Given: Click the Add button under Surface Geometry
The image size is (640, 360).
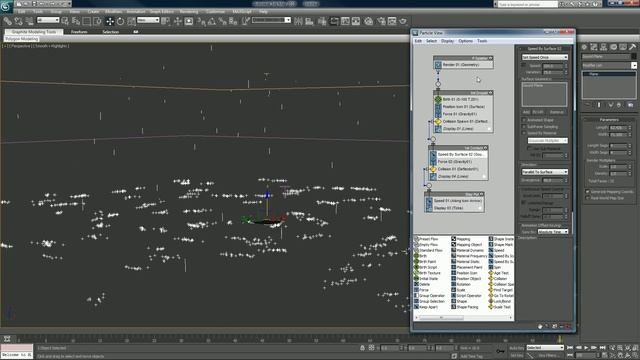Looking at the screenshot, I should 526,112.
